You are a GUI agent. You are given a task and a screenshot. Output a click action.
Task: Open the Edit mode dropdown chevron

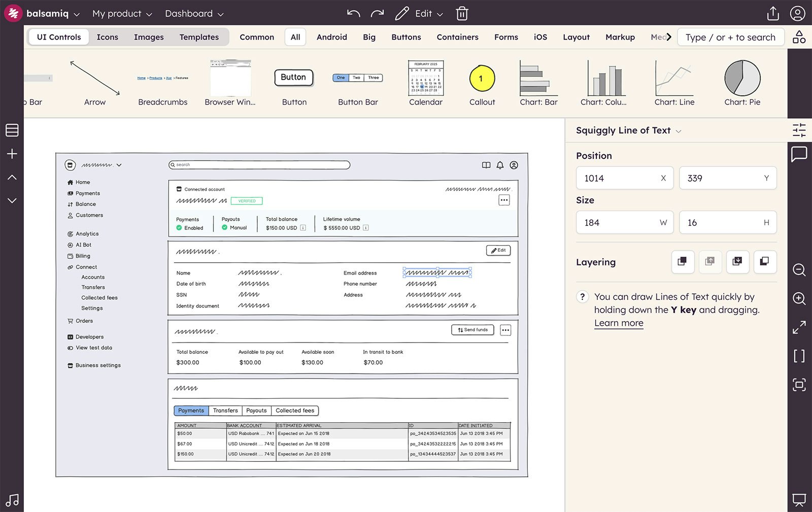tap(439, 14)
